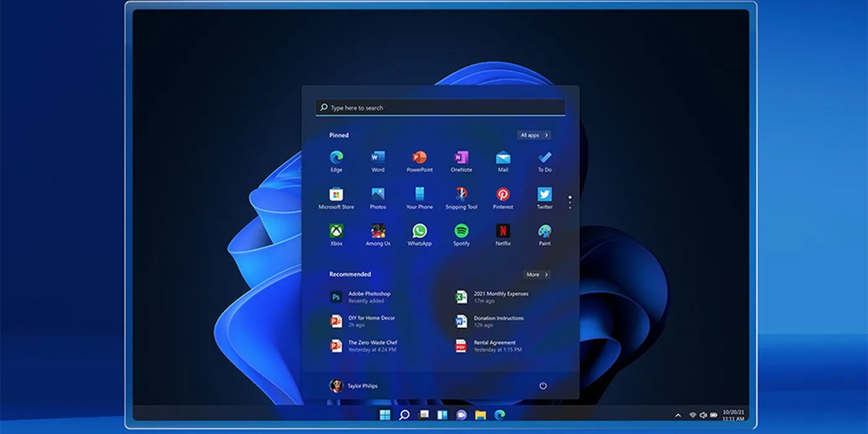The width and height of the screenshot is (868, 434).
Task: Launch the Pinterest app
Action: point(503,198)
